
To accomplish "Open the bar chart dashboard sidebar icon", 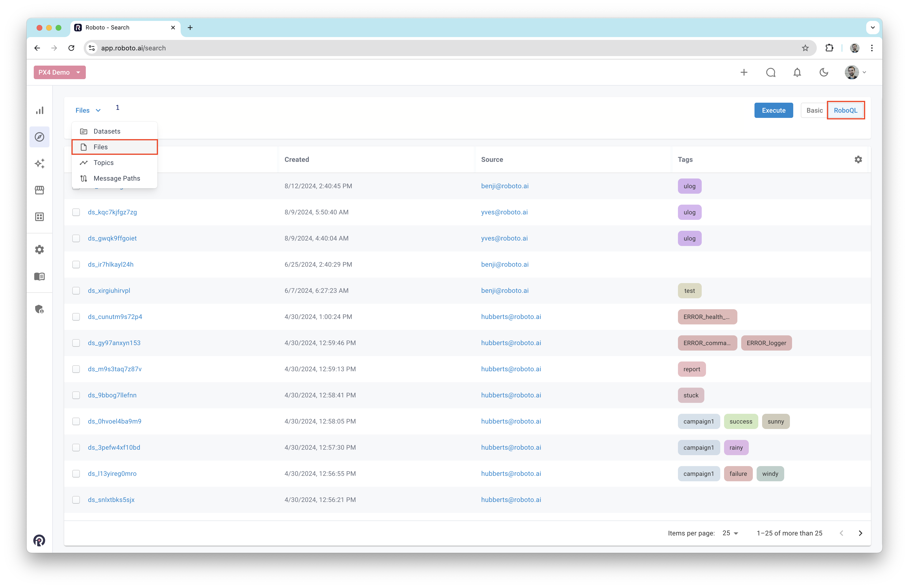I will pos(39,110).
